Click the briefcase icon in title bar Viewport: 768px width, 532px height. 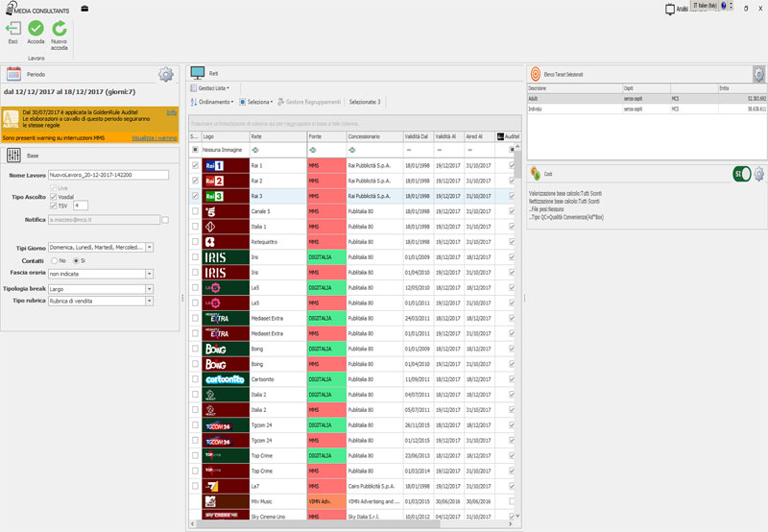pos(85,9)
